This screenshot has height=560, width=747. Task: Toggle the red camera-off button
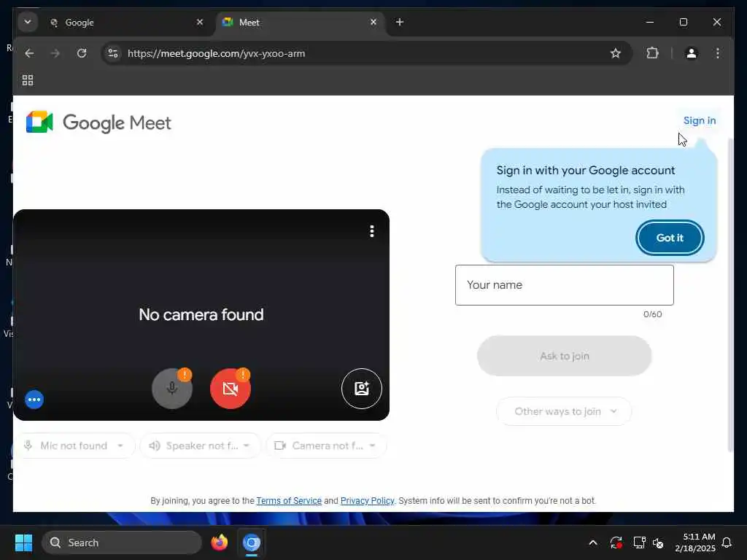point(230,389)
